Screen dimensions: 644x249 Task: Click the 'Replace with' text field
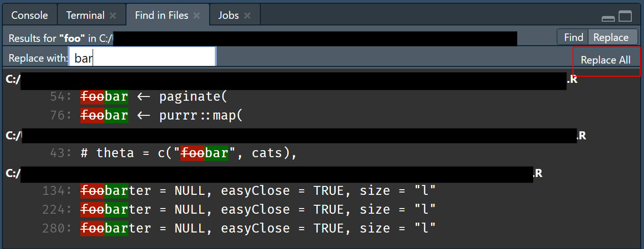(x=142, y=58)
